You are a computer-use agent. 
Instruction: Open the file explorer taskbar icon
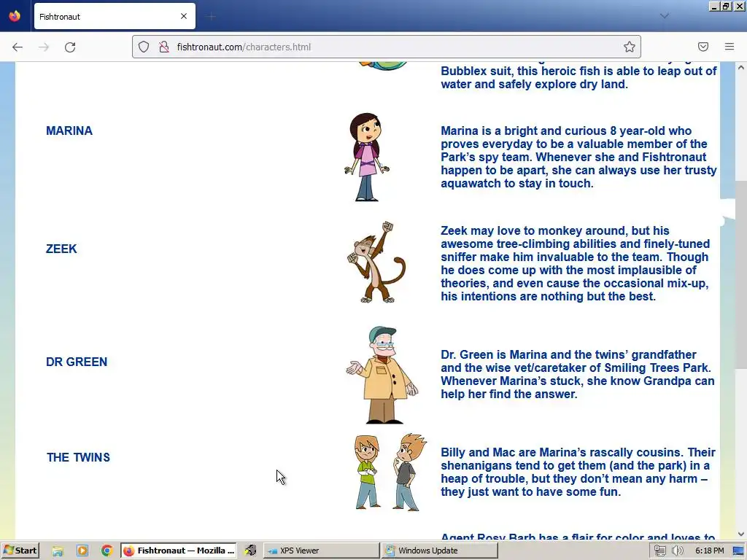tap(58, 551)
